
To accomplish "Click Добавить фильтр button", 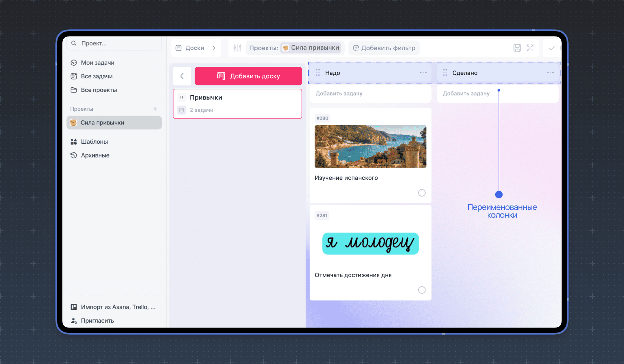I will coord(384,48).
